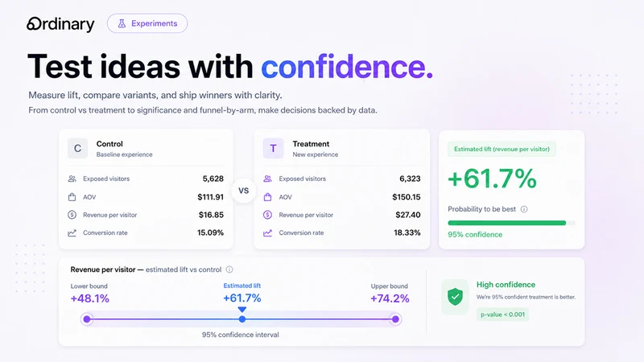Click upper bound handle on confidence interval

point(395,319)
